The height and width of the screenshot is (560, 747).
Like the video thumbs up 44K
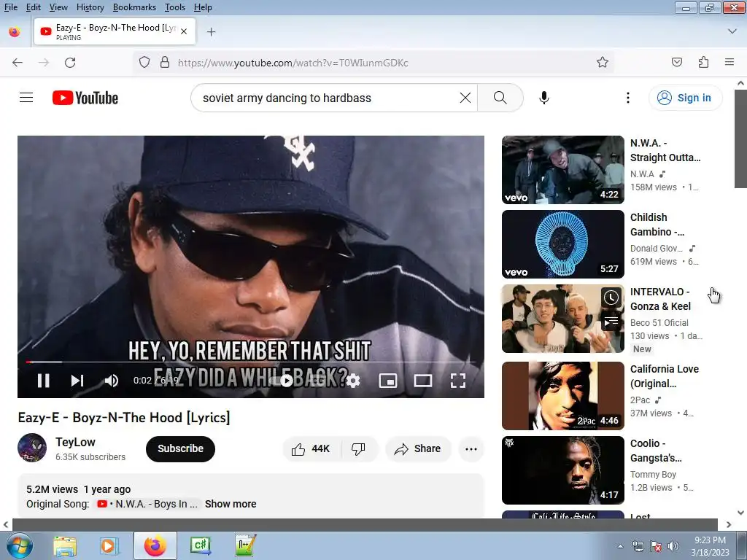(x=311, y=448)
